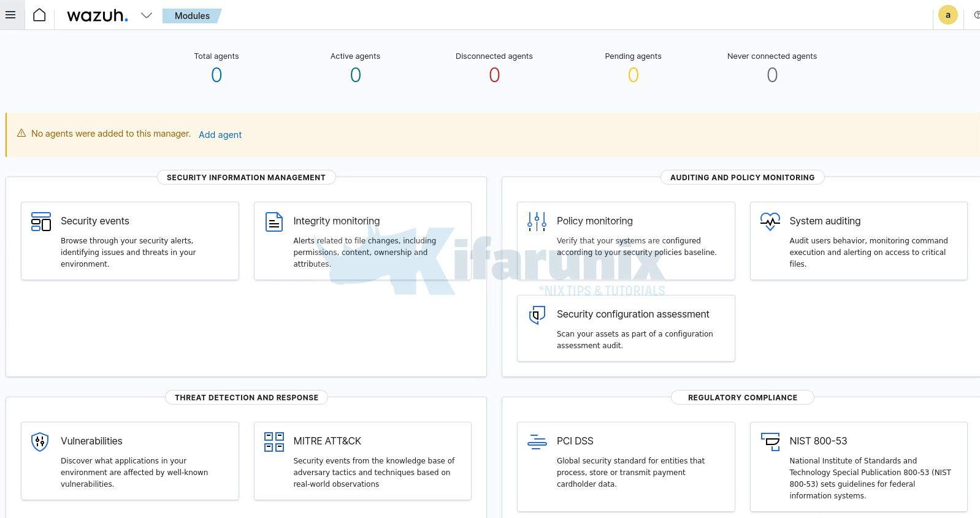Expand the Wazuh menu chevron
Viewport: 980px width, 518px height.
[147, 15]
